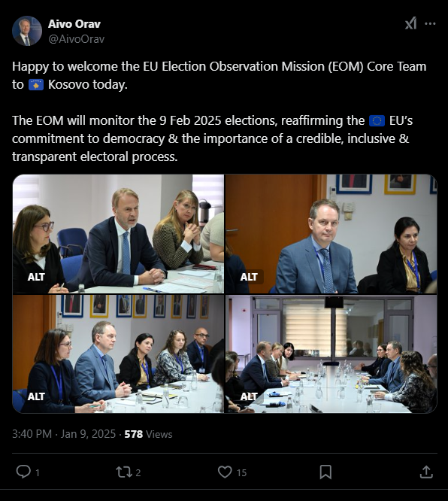The width and height of the screenshot is (448, 501).
Task: Bookmark this post
Action: pyautogui.click(x=325, y=472)
